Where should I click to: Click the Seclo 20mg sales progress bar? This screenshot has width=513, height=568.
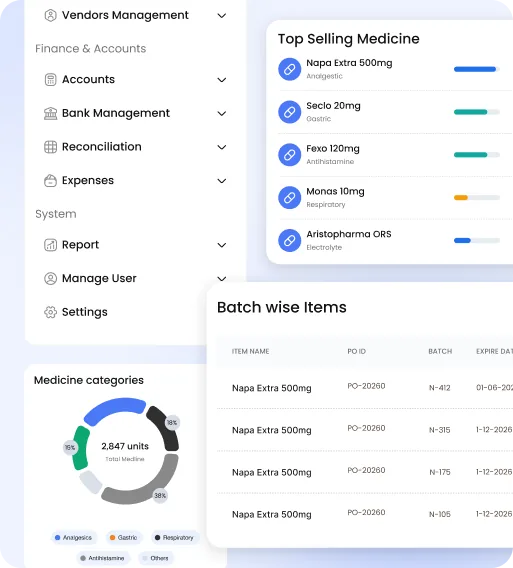point(477,112)
